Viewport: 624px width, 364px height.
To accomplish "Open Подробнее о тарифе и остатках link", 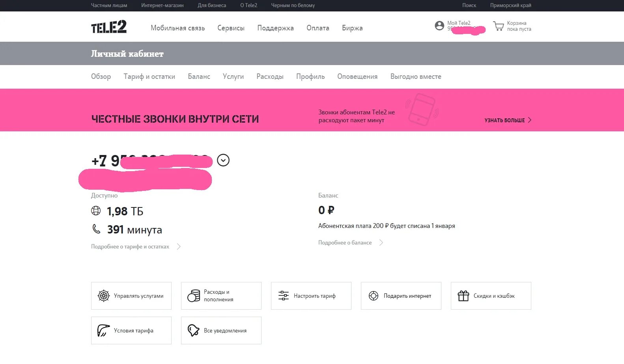I will click(130, 246).
